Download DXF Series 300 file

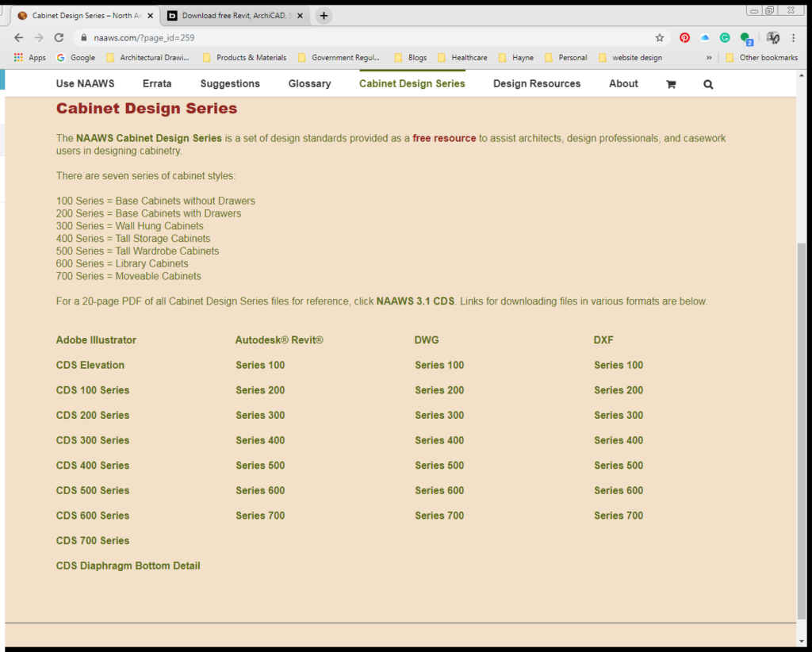(x=619, y=416)
